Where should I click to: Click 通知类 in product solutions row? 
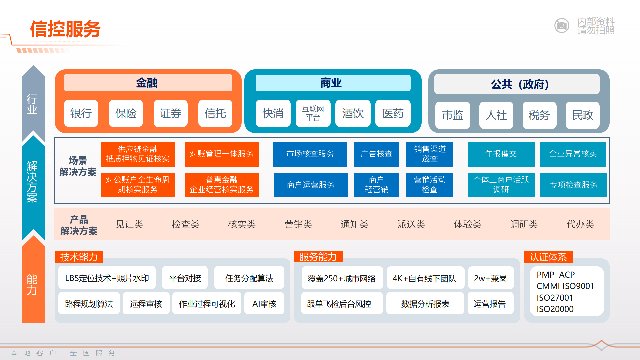pyautogui.click(x=354, y=224)
